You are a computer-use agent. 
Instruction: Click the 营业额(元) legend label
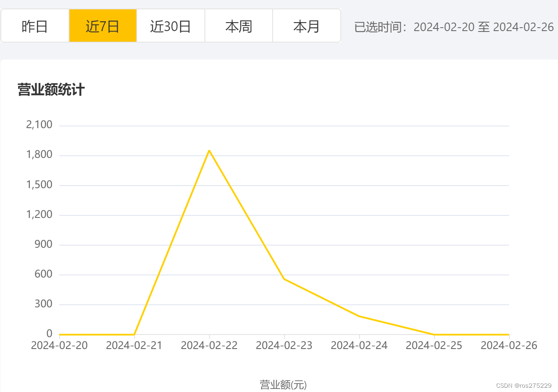[x=283, y=383]
